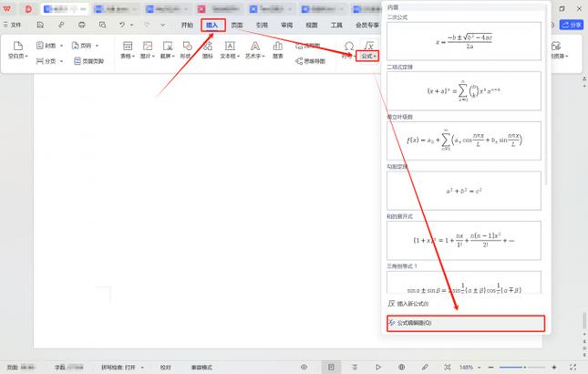Open the 文件 file menu
The height and width of the screenshot is (374, 588).
click(12, 26)
